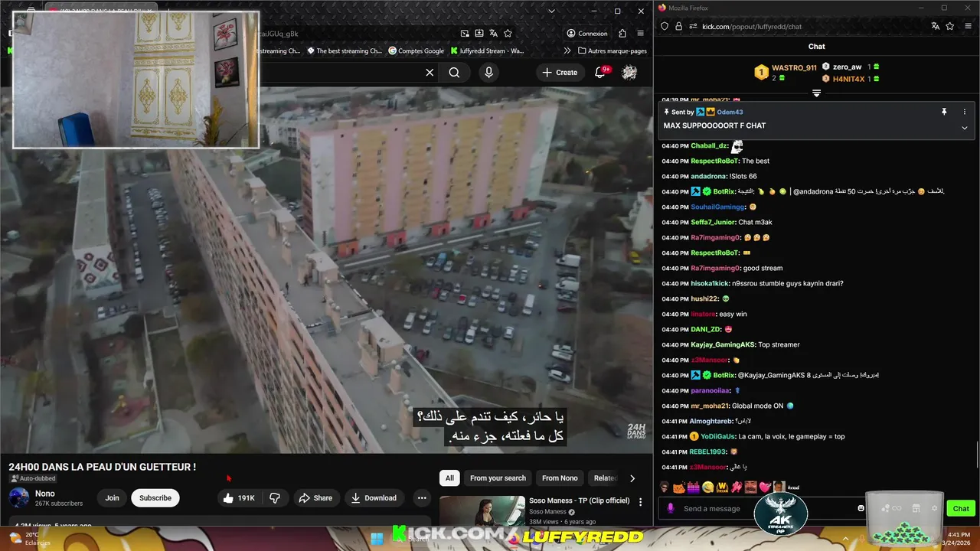This screenshot has height=551, width=980.
Task: Select the All filter chip
Action: pyautogui.click(x=449, y=478)
